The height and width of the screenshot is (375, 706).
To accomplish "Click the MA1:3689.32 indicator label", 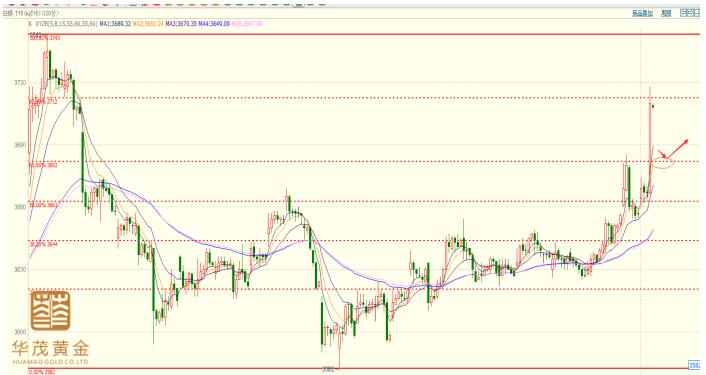I will [x=115, y=23].
